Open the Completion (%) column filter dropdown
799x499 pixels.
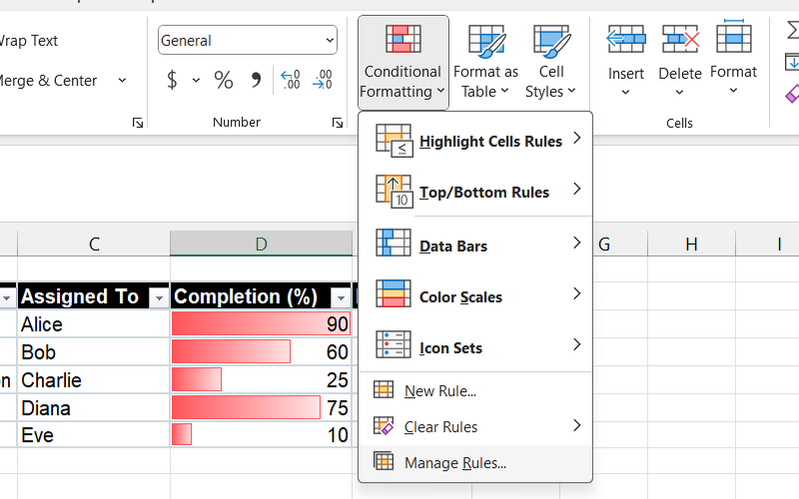341,298
